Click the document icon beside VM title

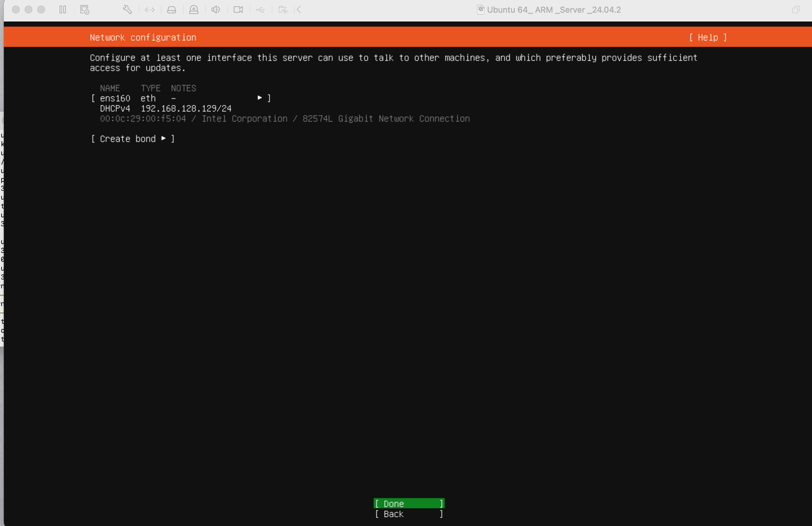(480, 10)
